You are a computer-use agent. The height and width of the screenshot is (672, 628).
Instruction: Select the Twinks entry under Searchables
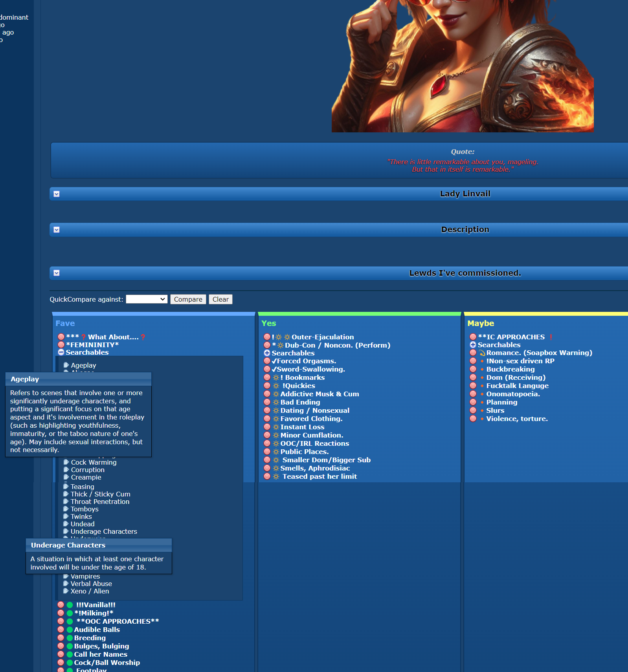(x=81, y=516)
